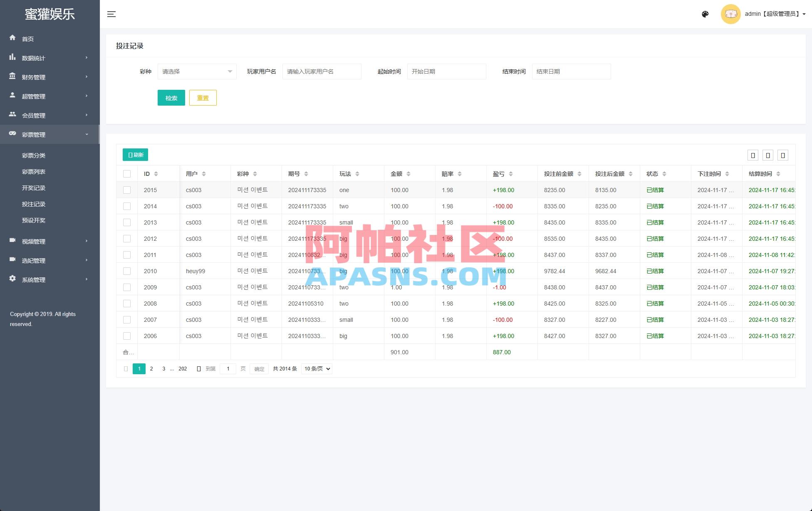The image size is (812, 511).
Task: Check the row for user heuy99
Action: (127, 271)
